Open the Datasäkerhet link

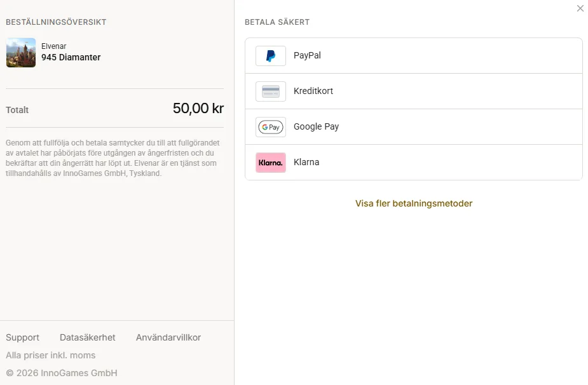(x=87, y=337)
